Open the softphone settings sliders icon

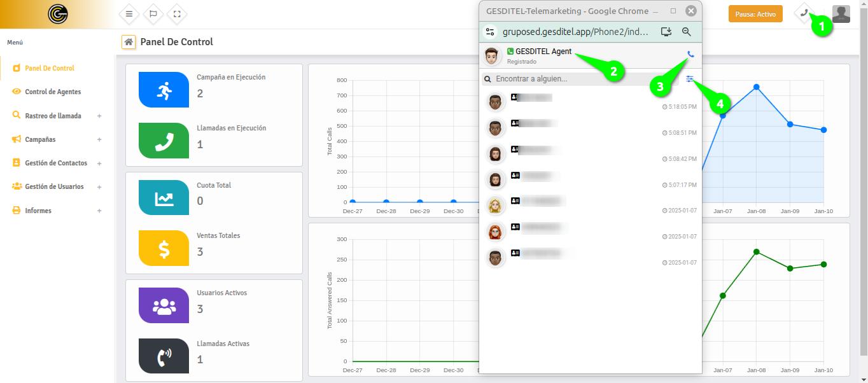point(690,79)
